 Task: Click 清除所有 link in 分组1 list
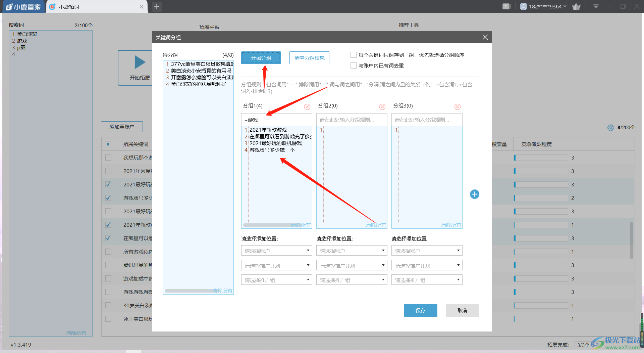coord(301,225)
